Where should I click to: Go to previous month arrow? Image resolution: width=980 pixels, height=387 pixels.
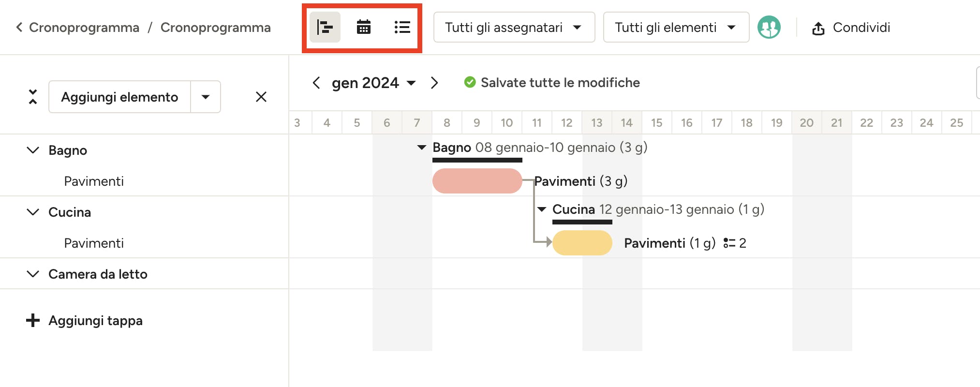[x=316, y=83]
